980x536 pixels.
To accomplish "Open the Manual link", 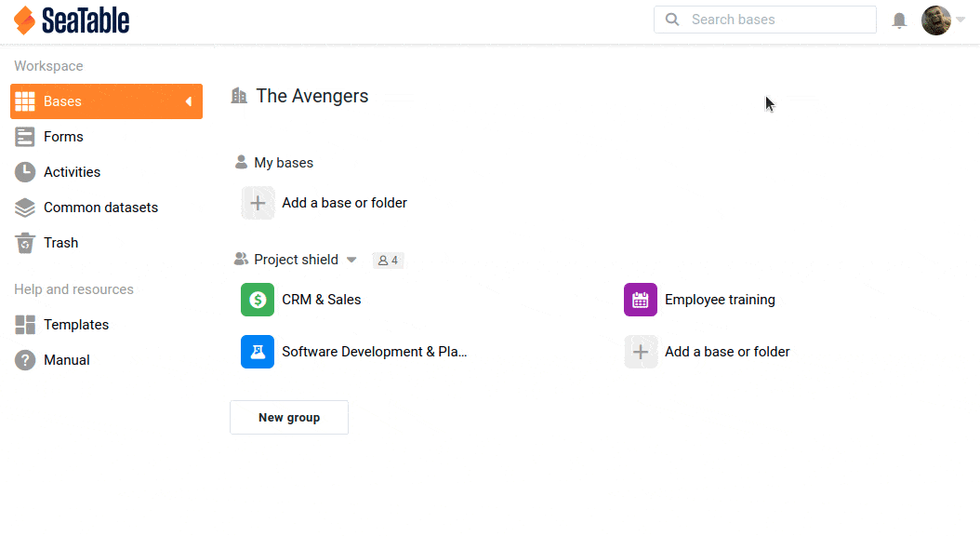I will 67,360.
